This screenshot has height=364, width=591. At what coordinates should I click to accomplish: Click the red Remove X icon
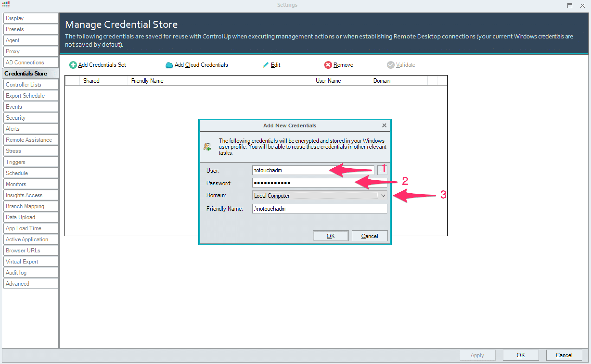point(328,65)
